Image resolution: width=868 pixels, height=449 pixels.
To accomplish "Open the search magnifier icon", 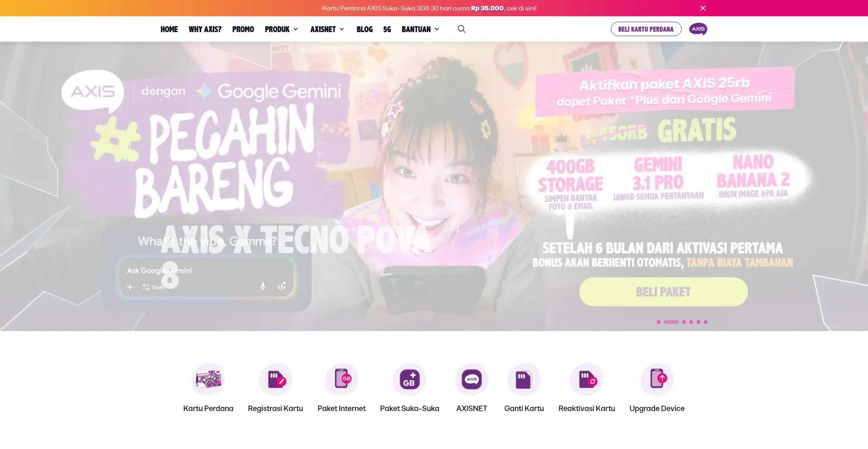I will point(462,29).
